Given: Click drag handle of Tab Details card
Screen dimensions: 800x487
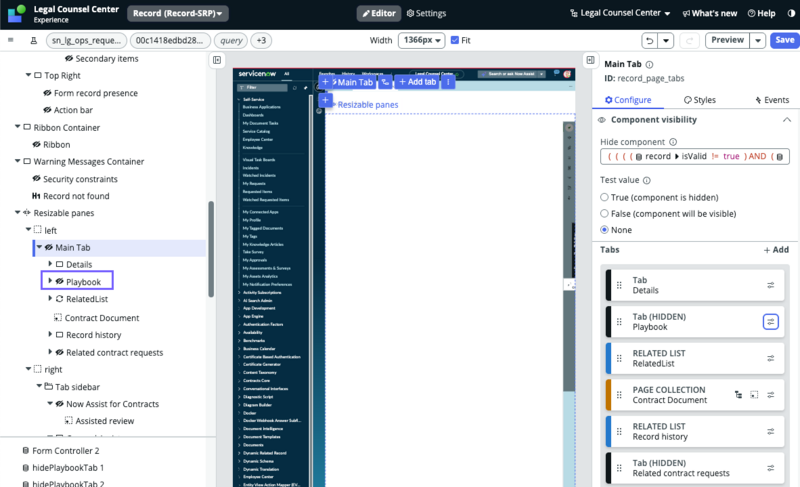Looking at the screenshot, I should [619, 285].
